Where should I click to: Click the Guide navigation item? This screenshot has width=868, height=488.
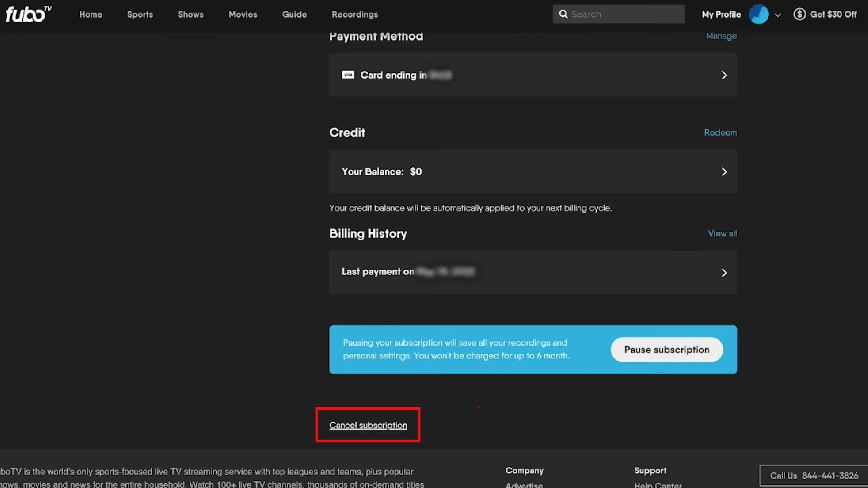tap(294, 14)
